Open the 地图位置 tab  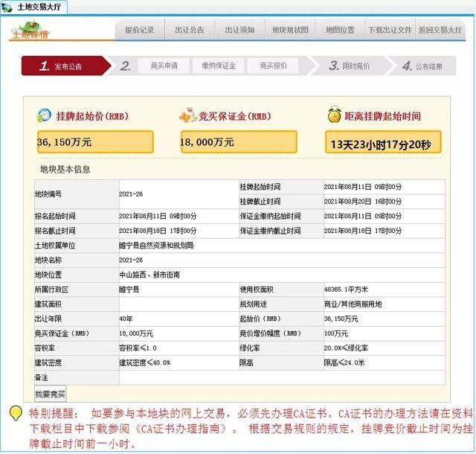click(x=340, y=30)
